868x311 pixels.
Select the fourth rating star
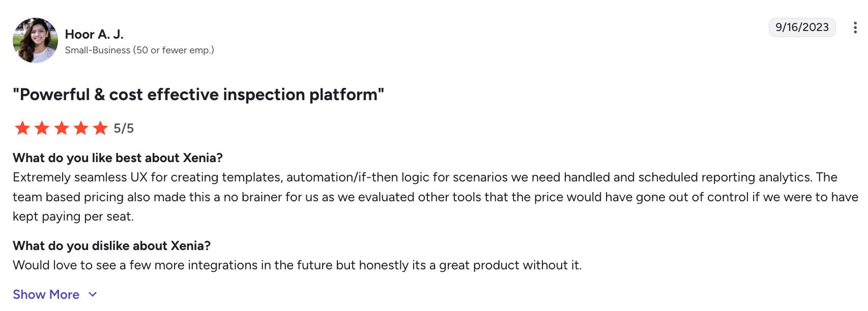pos(81,128)
